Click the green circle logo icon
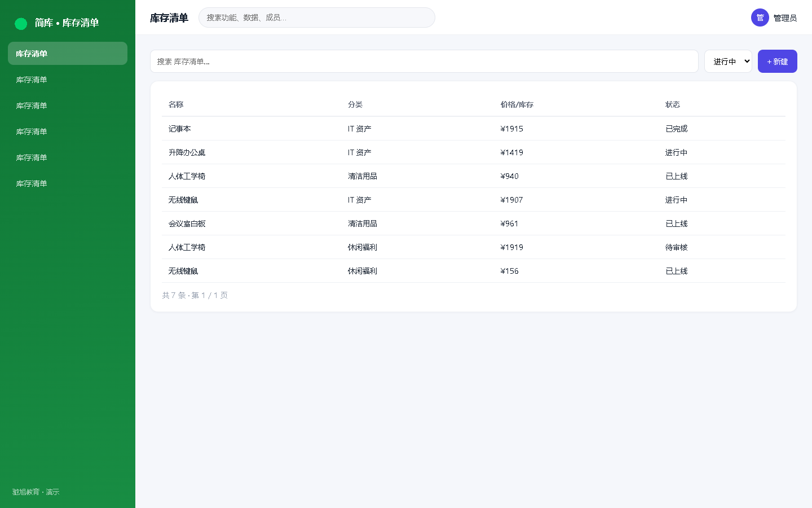The height and width of the screenshot is (508, 812). pos(21,24)
